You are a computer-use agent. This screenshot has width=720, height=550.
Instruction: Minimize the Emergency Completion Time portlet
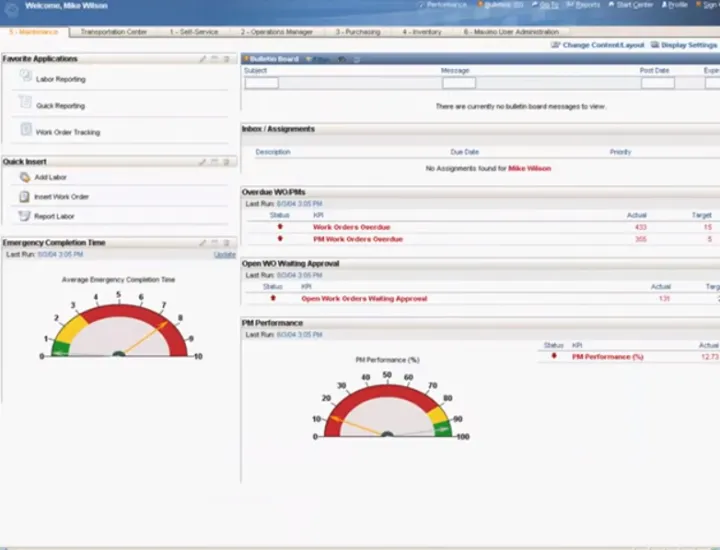click(215, 242)
